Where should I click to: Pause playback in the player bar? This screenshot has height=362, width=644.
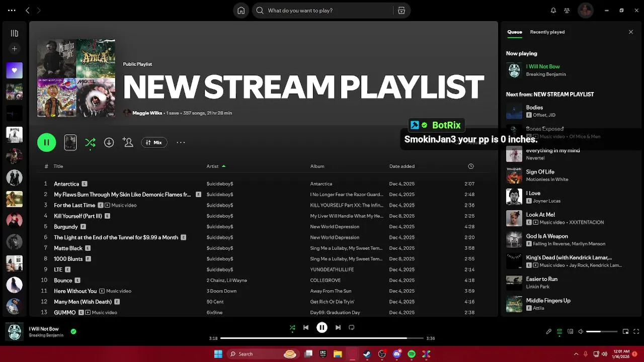click(322, 327)
